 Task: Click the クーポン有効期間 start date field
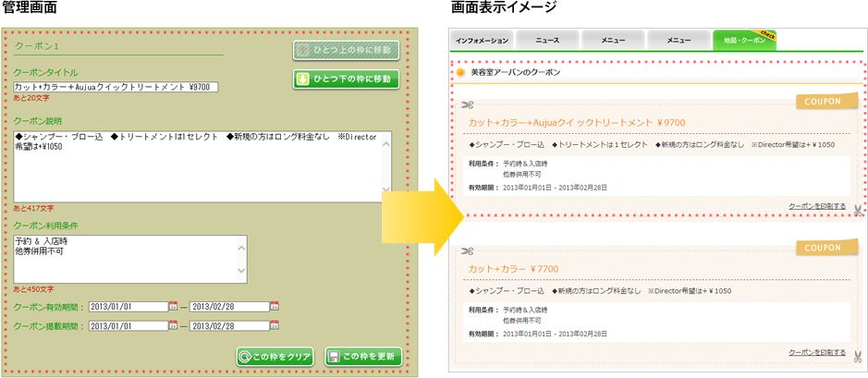[x=128, y=306]
